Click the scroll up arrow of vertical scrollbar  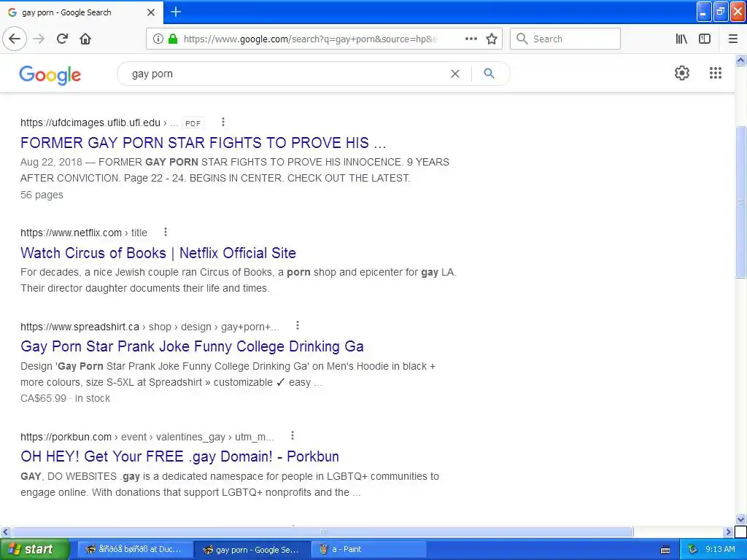click(740, 60)
